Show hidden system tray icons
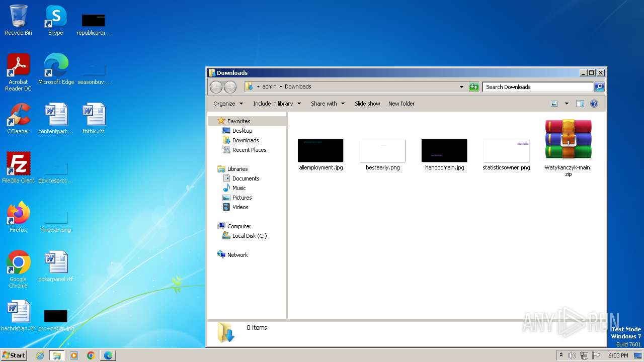Image resolution: width=644 pixels, height=362 pixels. pos(561,355)
